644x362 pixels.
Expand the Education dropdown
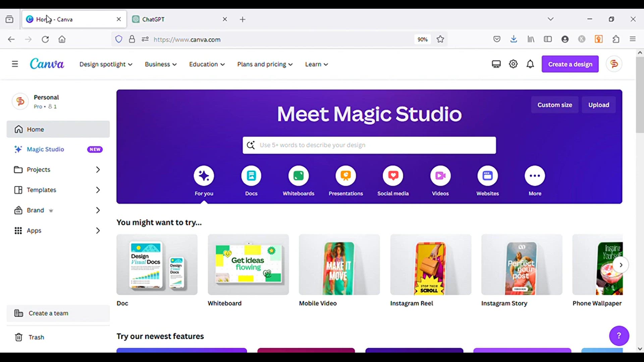click(x=207, y=64)
